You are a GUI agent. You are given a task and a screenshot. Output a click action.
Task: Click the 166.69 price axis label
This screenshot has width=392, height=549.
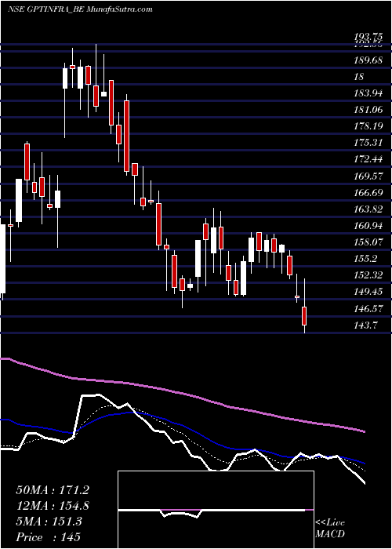(368, 193)
